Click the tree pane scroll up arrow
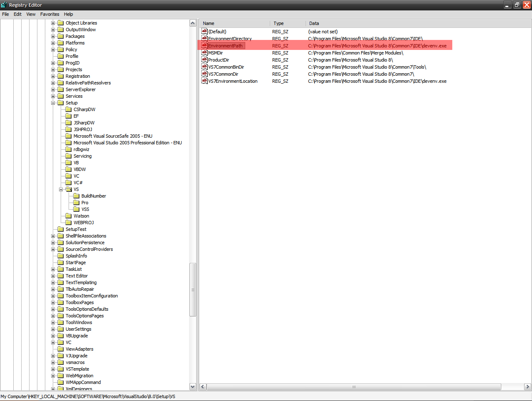Image resolution: width=532 pixels, height=401 pixels. point(193,23)
